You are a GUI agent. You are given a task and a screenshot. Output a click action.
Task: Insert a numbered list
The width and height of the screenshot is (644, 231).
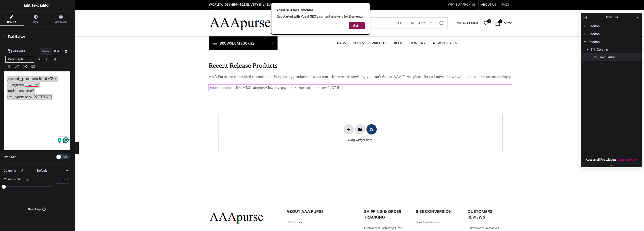(x=9, y=66)
